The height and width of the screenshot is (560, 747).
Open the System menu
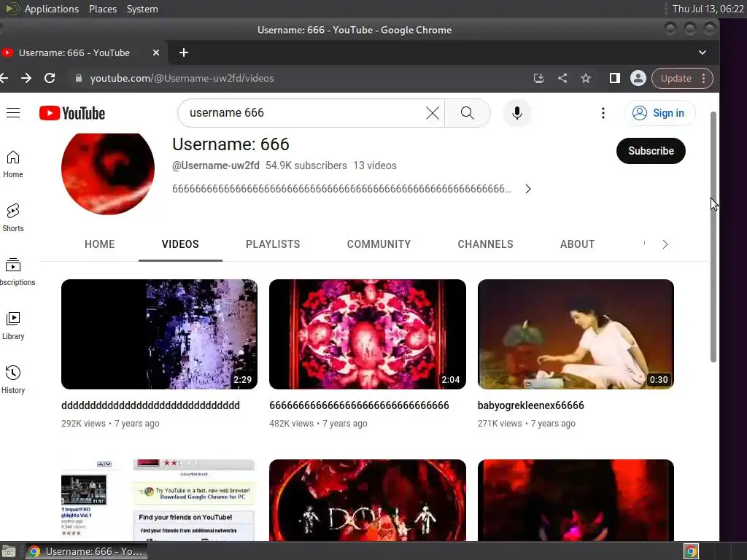click(142, 9)
